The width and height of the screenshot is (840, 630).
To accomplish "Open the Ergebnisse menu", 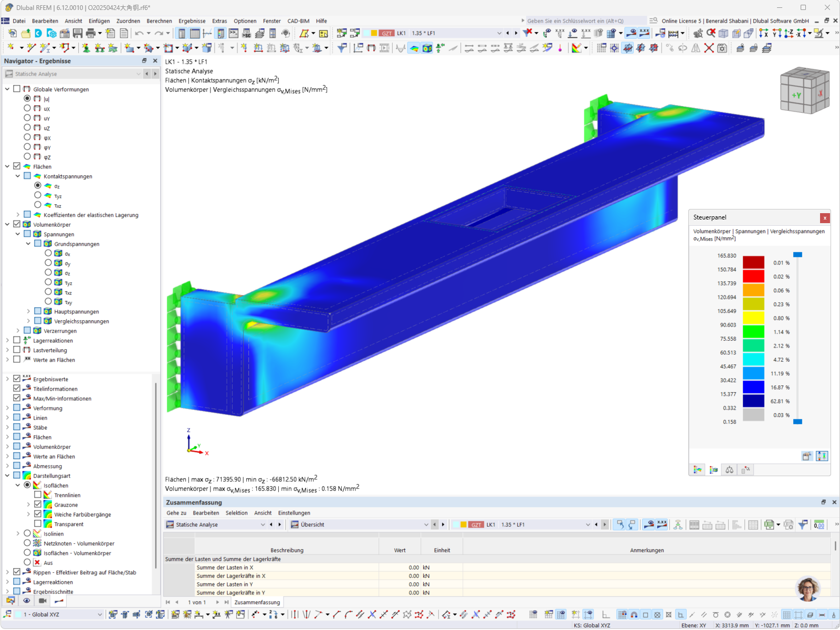I will (x=192, y=21).
